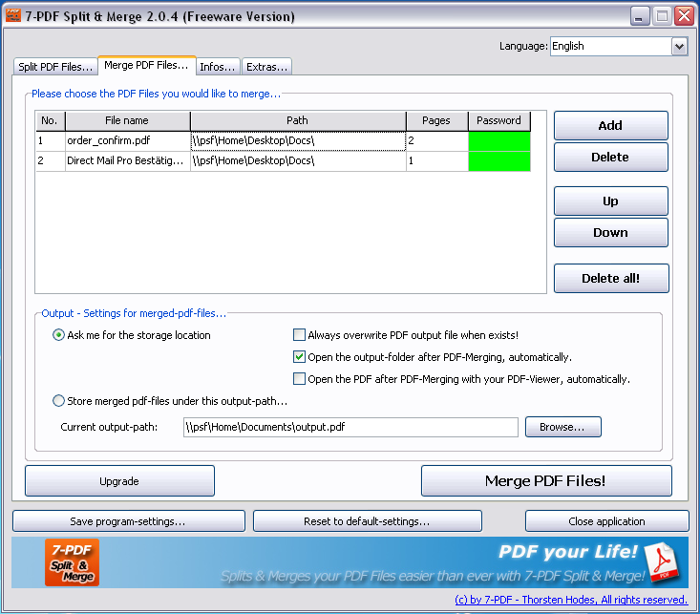Screen dimensions: 700x614
Task: Open the 7-PDF Thorsten Hodes copyright link
Action: click(571, 600)
